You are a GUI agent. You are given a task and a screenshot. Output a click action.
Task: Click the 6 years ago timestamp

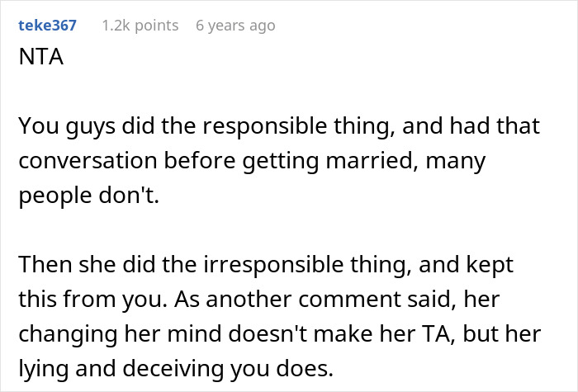[235, 26]
